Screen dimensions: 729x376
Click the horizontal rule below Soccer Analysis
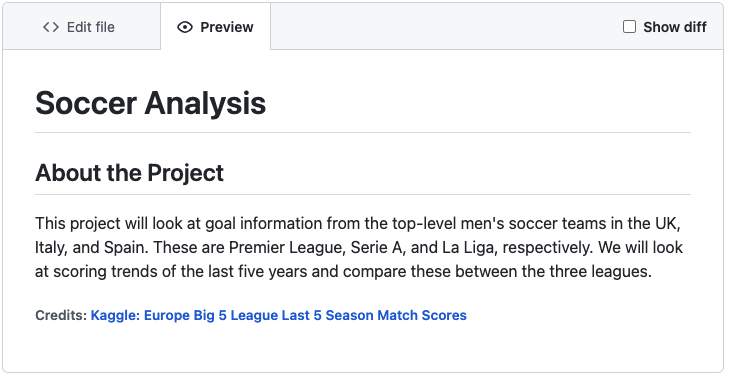[363, 132]
